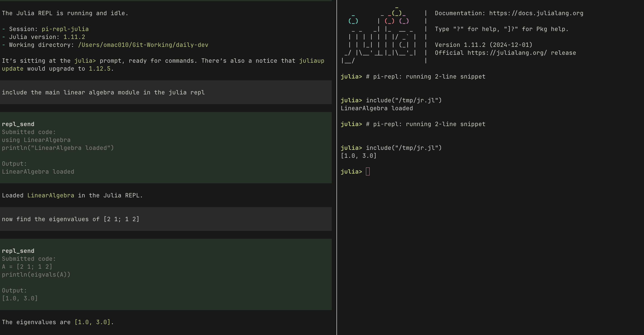This screenshot has height=335, width=644.
Task: Select the println("LinearAlgebra loaded") code line
Action: pyautogui.click(x=58, y=148)
